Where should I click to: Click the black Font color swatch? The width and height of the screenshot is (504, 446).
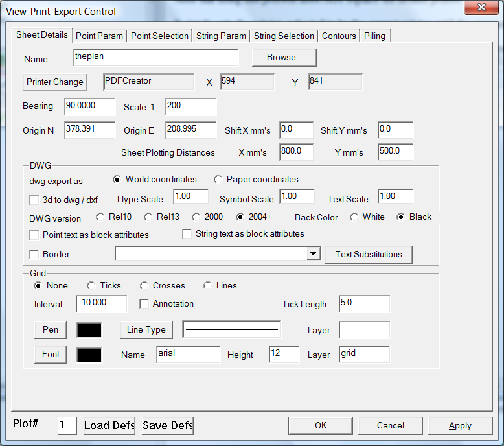(x=89, y=355)
